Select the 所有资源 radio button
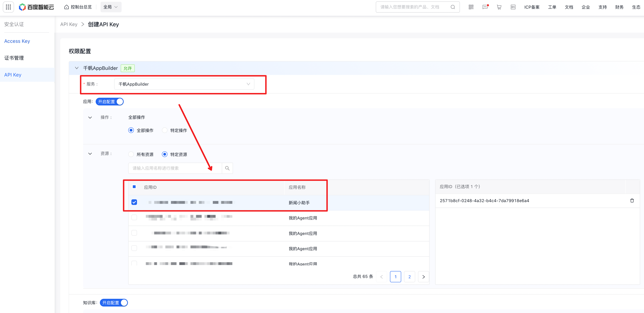644x313 pixels. (x=131, y=154)
